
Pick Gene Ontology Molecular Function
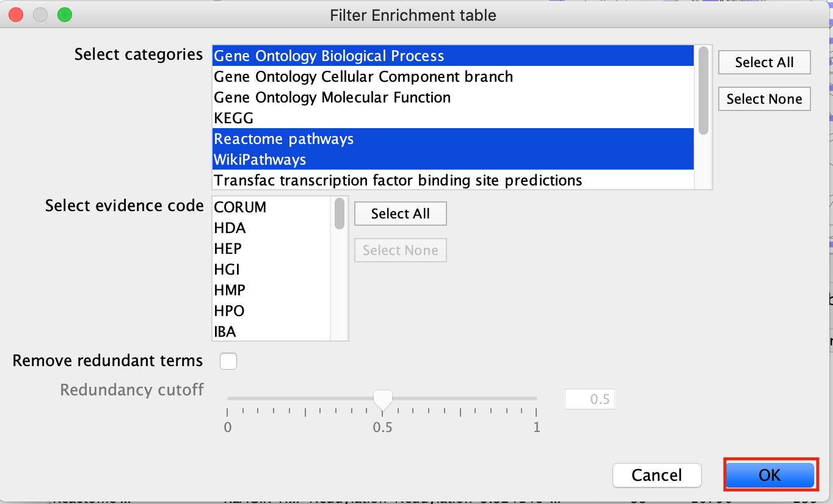click(x=332, y=98)
